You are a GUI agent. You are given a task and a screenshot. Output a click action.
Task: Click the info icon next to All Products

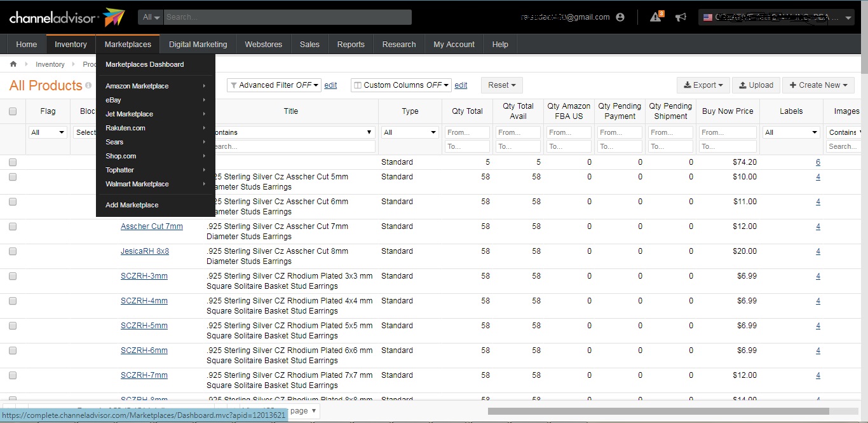pos(88,85)
